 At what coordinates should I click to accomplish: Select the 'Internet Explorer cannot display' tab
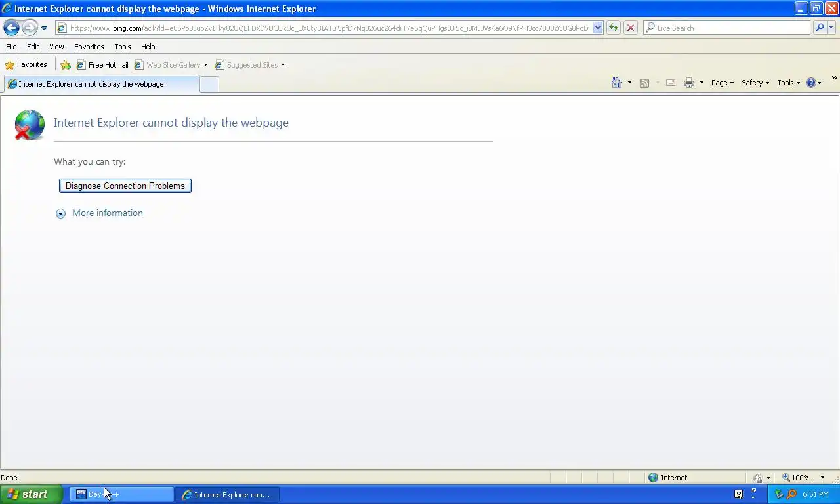100,84
